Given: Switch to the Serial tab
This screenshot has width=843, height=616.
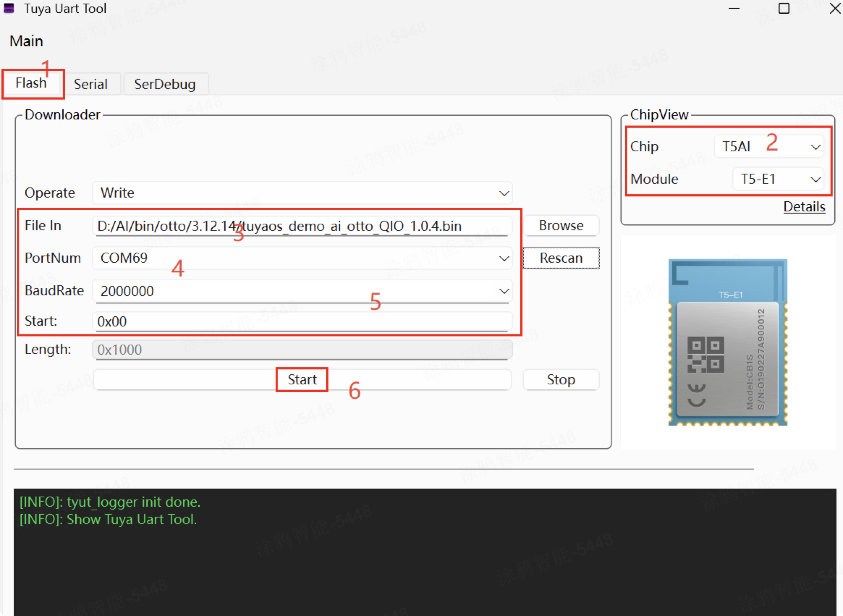Looking at the screenshot, I should 90,84.
